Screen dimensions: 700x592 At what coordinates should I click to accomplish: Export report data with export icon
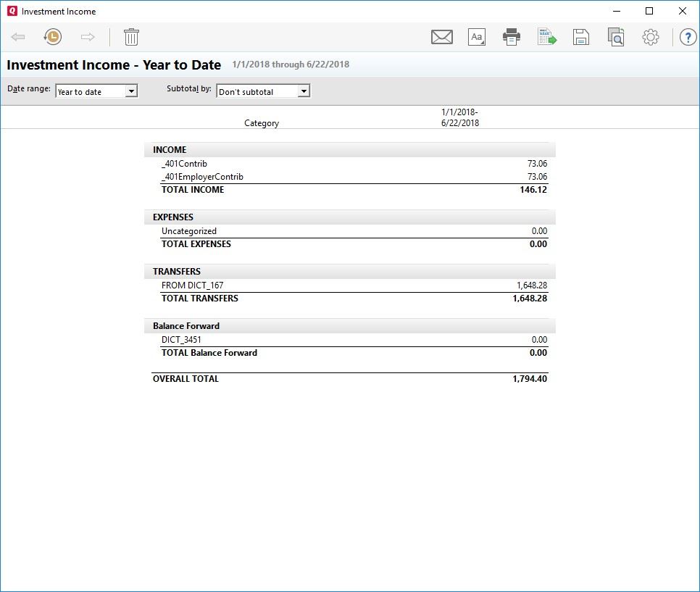[x=546, y=37]
